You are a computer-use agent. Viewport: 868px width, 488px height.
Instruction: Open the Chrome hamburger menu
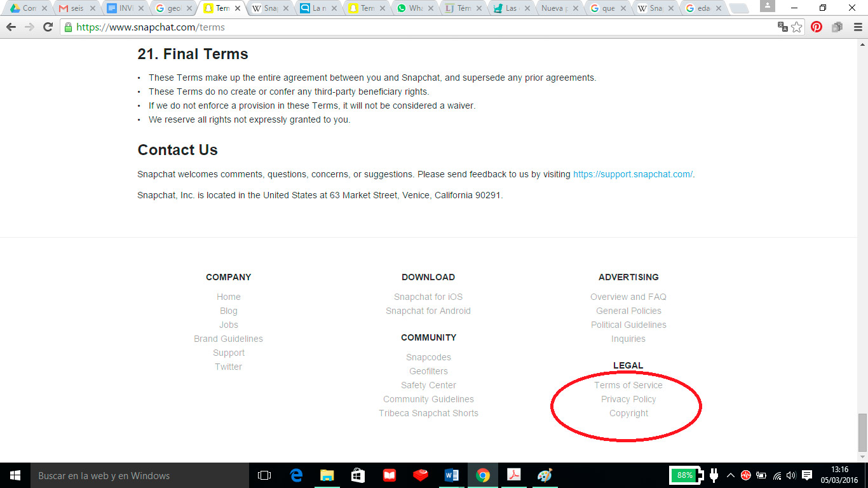coord(855,27)
